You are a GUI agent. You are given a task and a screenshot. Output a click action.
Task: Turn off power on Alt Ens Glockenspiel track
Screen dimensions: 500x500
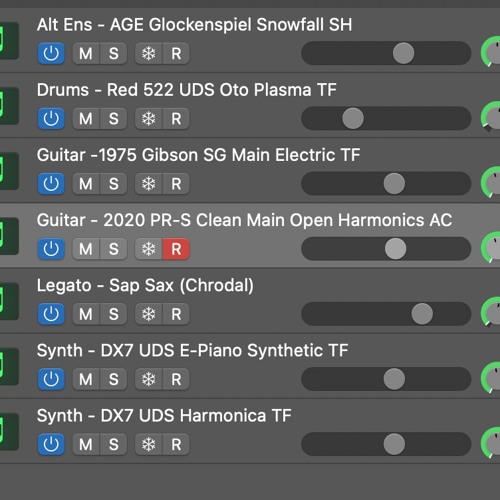click(x=51, y=53)
